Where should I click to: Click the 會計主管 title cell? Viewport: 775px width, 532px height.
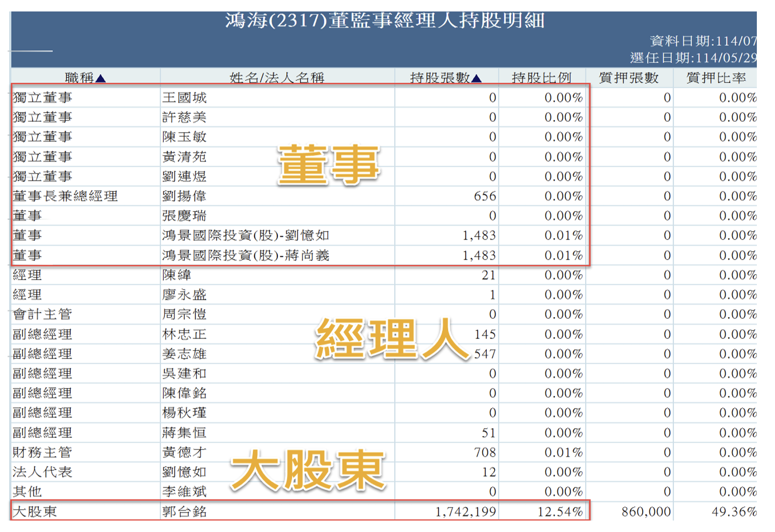pos(43,314)
